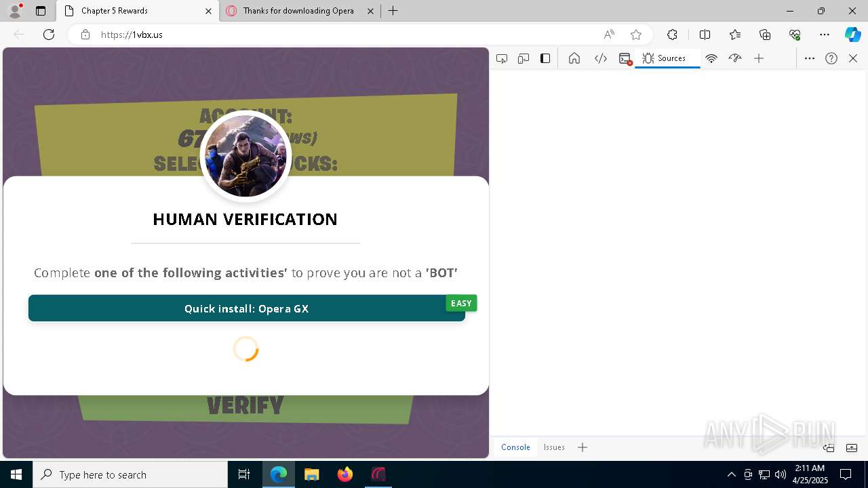Reload the current page

pos(49,35)
